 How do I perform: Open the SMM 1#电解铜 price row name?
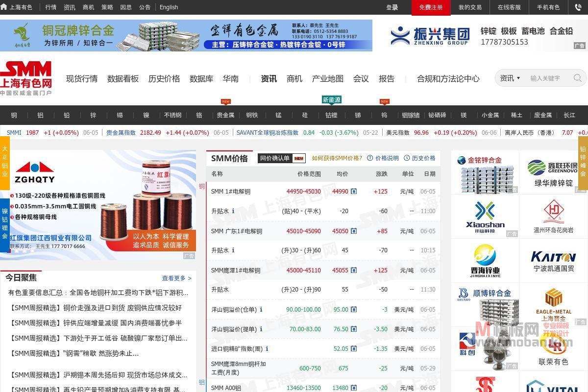click(x=230, y=192)
